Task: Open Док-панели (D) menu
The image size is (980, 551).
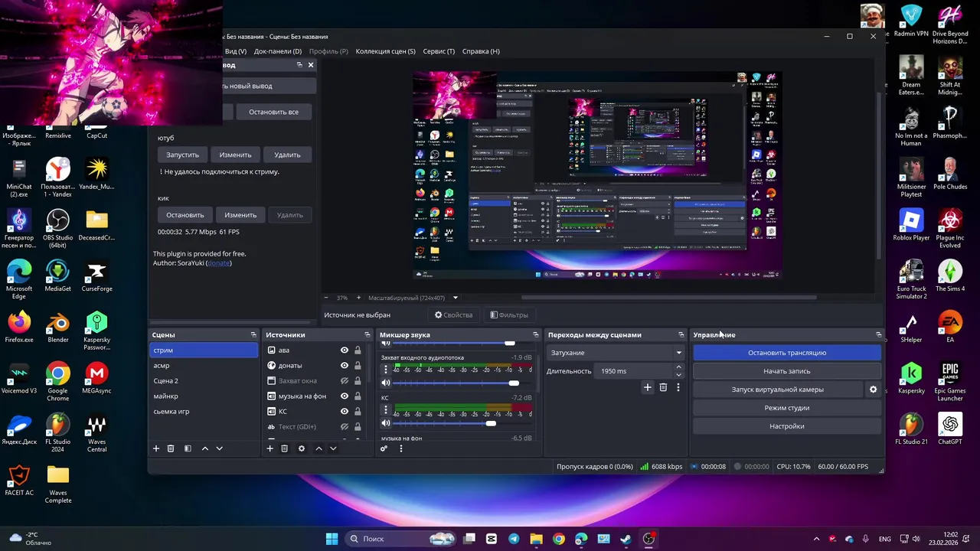Action: point(278,51)
